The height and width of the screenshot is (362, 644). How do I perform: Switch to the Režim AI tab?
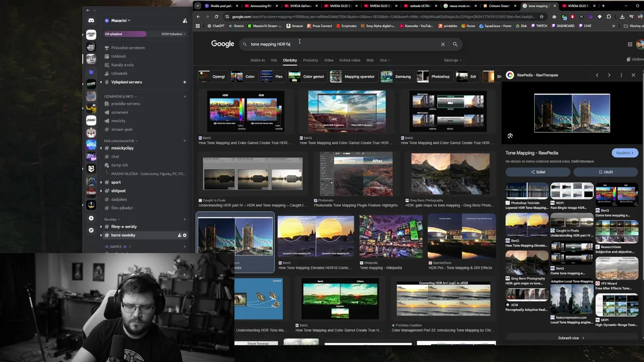tap(258, 60)
